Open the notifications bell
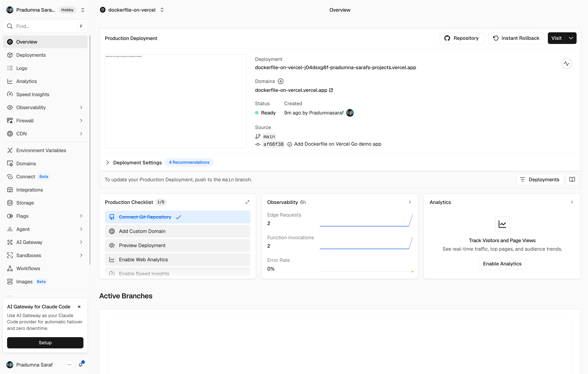The width and height of the screenshot is (588, 374). coord(80,365)
